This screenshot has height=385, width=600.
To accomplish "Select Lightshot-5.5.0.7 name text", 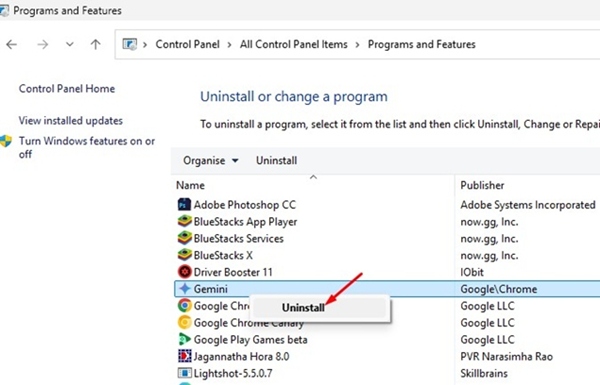I will pos(233,373).
